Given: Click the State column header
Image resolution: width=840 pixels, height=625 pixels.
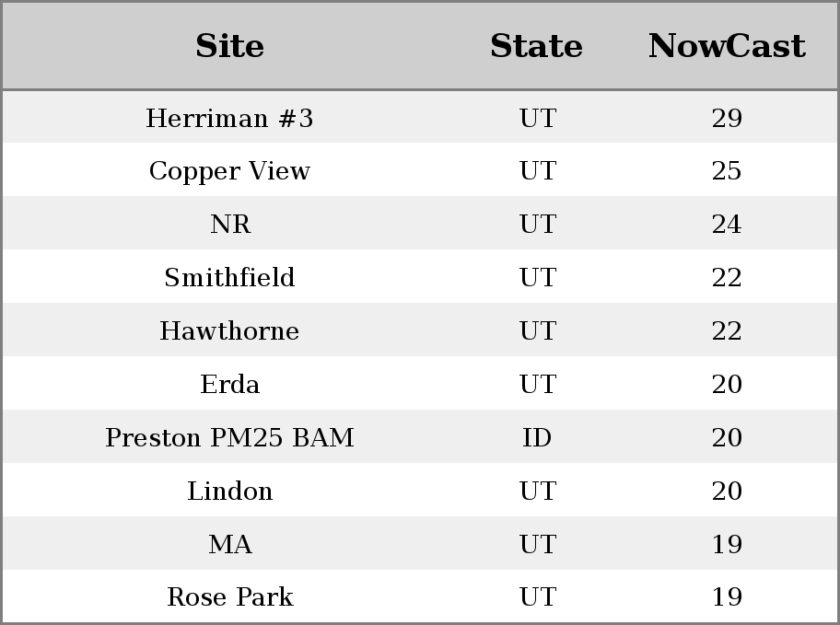Looking at the screenshot, I should tap(536, 46).
